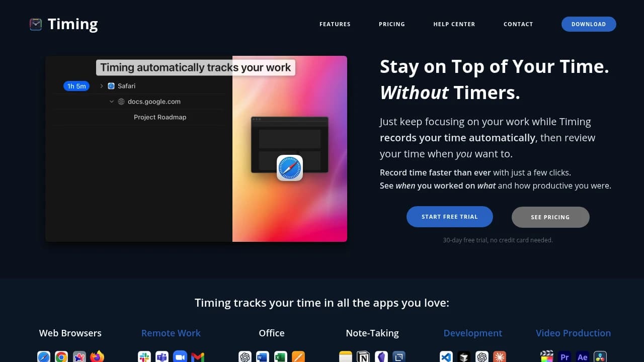Collapse the docs.google.com row chevron
The height and width of the screenshot is (362, 644).
pyautogui.click(x=112, y=102)
